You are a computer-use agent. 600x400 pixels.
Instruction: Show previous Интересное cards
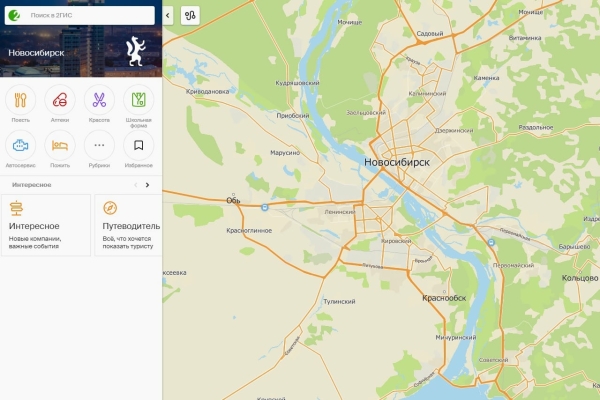pos(135,185)
